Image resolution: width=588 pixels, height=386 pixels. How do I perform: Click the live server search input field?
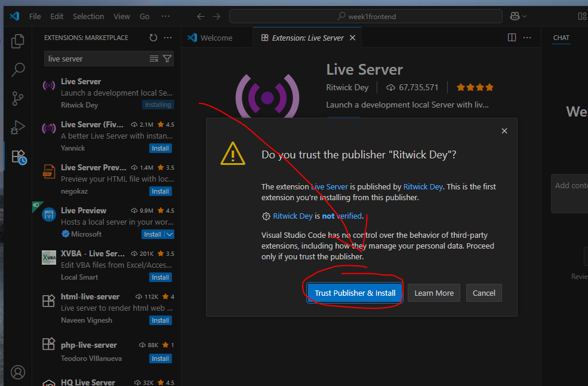[x=96, y=59]
